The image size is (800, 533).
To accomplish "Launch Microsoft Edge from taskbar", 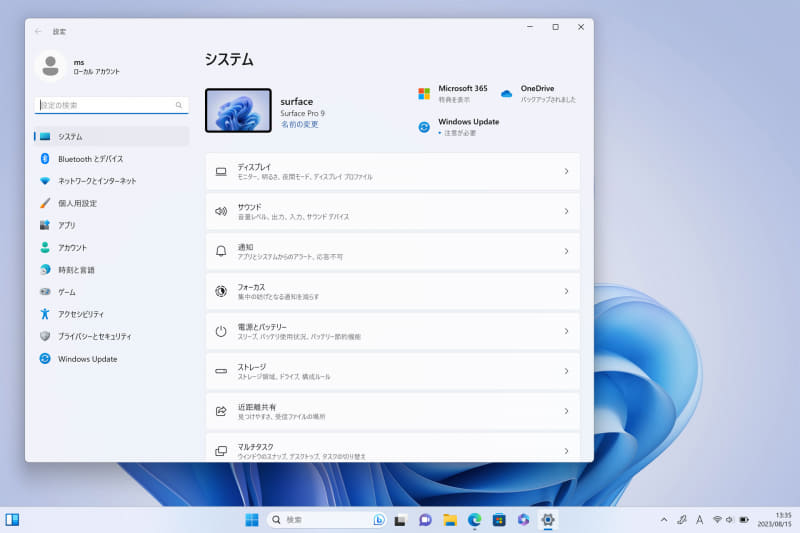I will (x=474, y=520).
